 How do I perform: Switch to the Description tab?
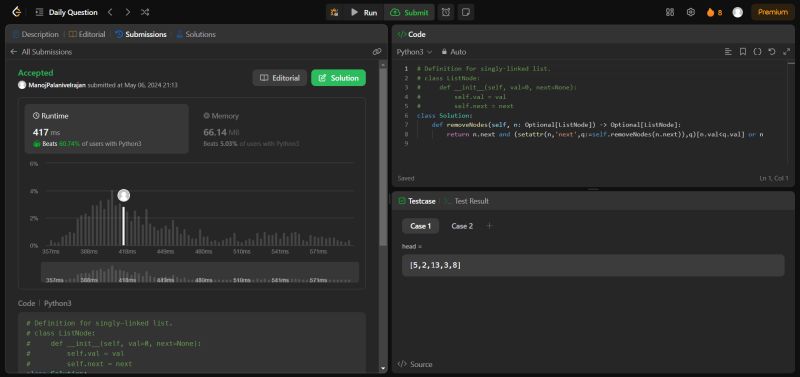click(x=36, y=35)
